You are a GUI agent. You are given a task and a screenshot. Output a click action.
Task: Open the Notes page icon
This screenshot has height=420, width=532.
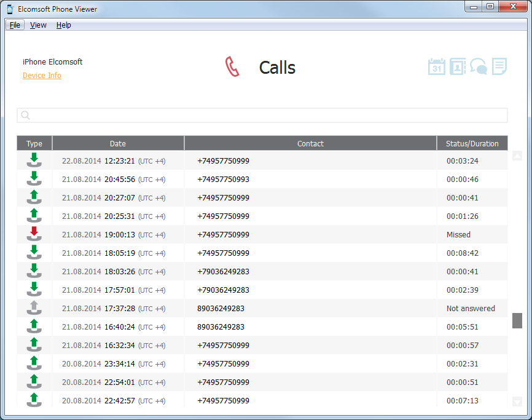499,66
